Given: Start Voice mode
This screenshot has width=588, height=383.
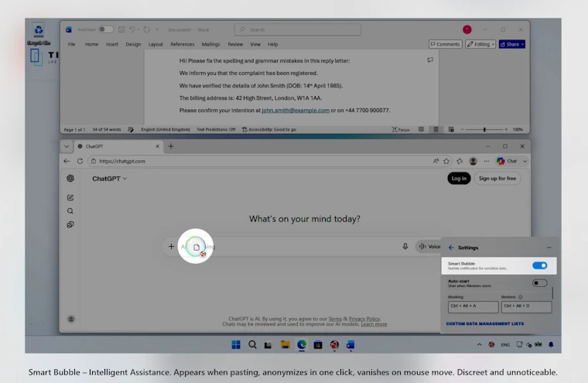Looking at the screenshot, I should coord(429,247).
